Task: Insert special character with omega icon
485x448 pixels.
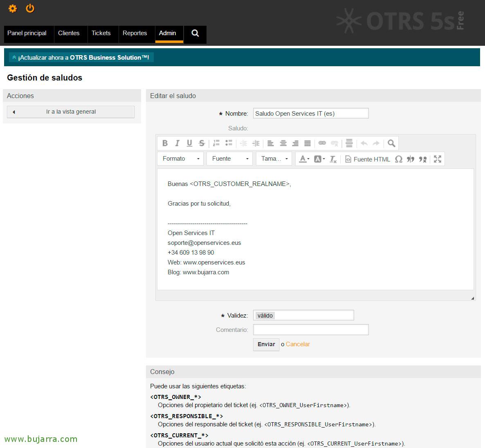Action: coord(399,159)
